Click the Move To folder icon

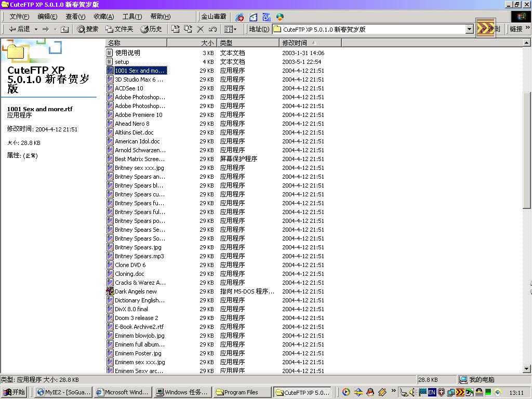click(176, 29)
